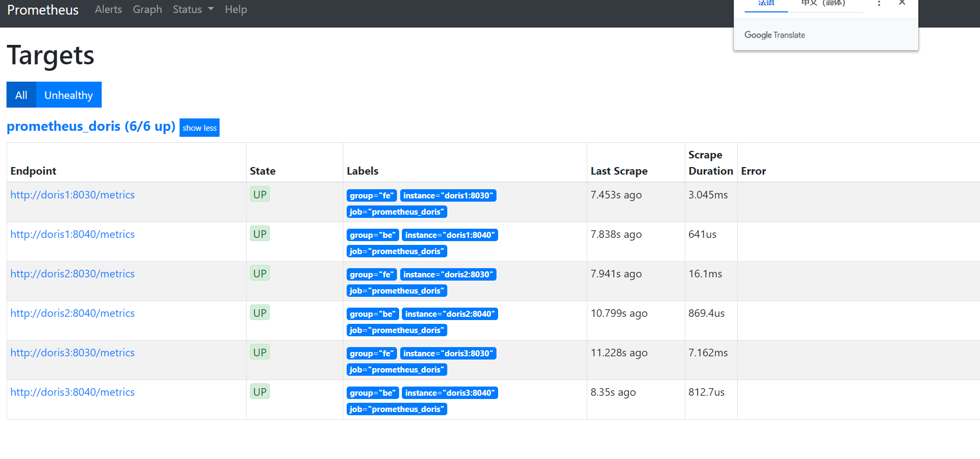Click group="be" label in the doris3:8040 row
Viewport: 980px width, 459px height.
[x=373, y=393]
